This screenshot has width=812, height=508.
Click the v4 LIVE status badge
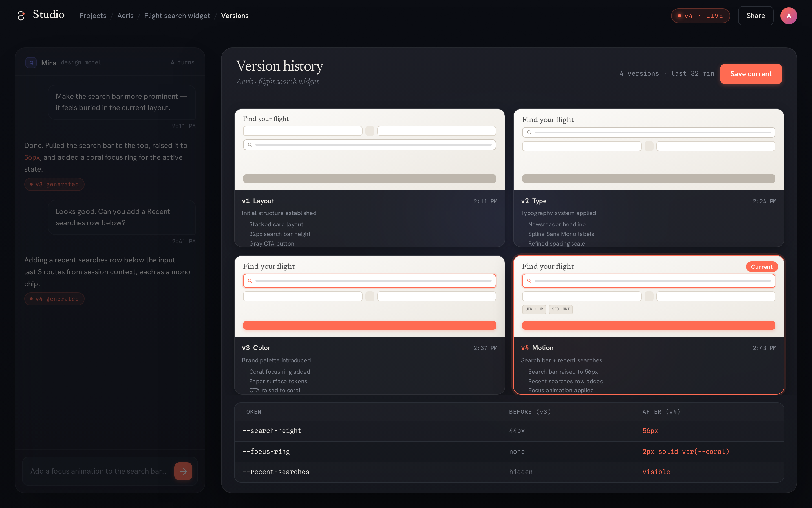(700, 16)
